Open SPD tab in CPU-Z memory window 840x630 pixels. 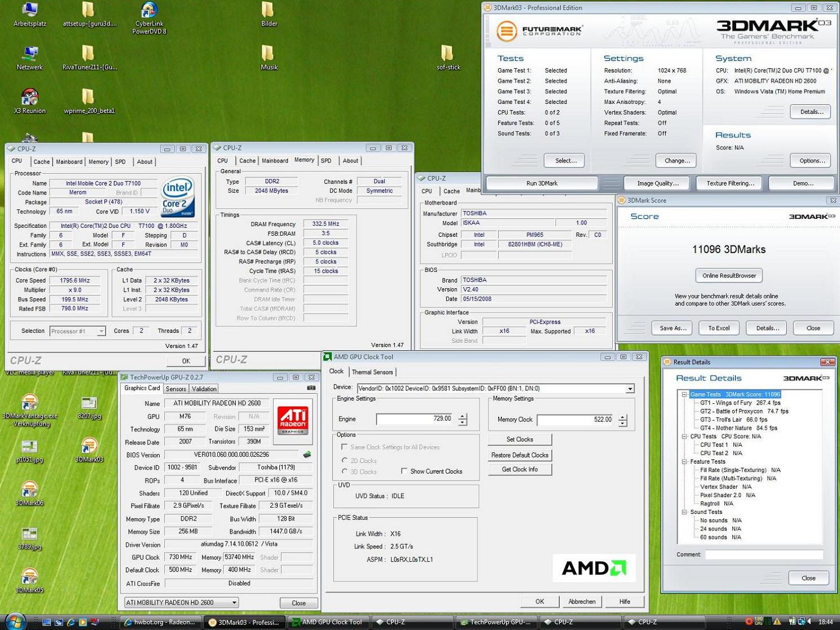pyautogui.click(x=326, y=161)
